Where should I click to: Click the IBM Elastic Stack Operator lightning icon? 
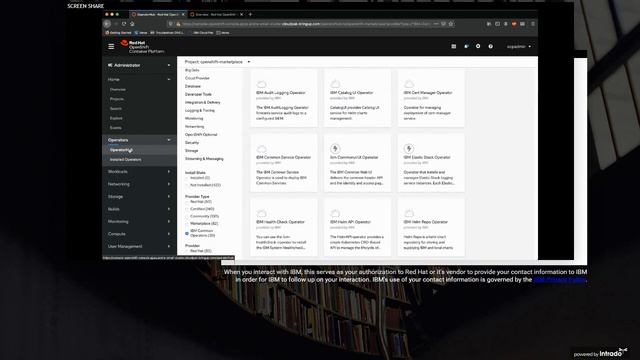pos(409,149)
